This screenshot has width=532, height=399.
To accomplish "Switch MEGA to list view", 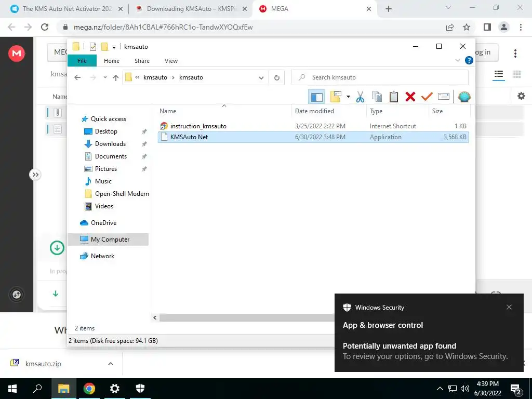I will [x=498, y=74].
